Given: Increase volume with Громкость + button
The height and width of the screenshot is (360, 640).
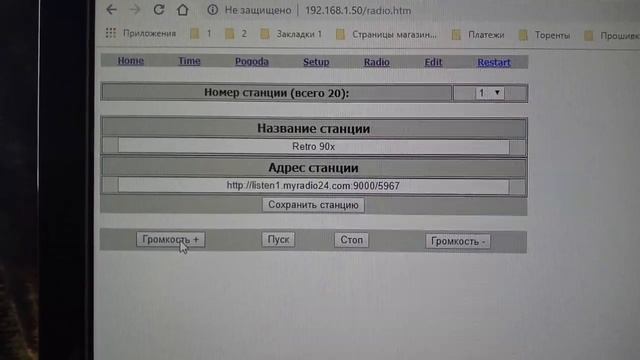Looking at the screenshot, I should click(171, 240).
